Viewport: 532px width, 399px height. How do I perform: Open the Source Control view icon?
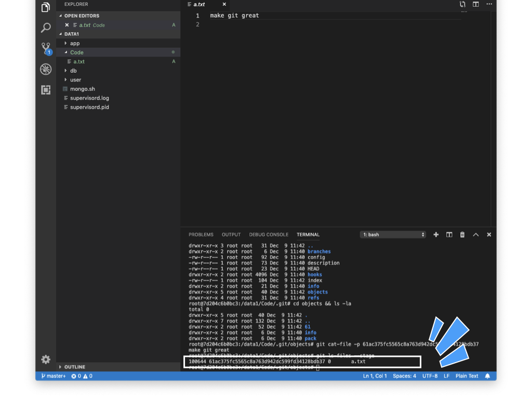pos(46,48)
